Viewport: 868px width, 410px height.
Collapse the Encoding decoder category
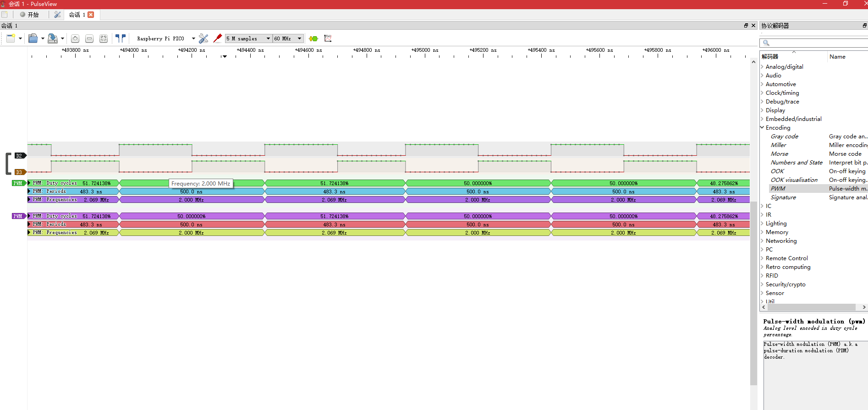[762, 128]
